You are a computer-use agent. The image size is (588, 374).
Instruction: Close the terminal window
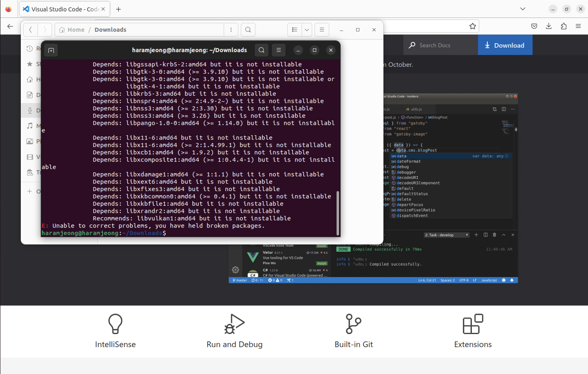pyautogui.click(x=331, y=50)
